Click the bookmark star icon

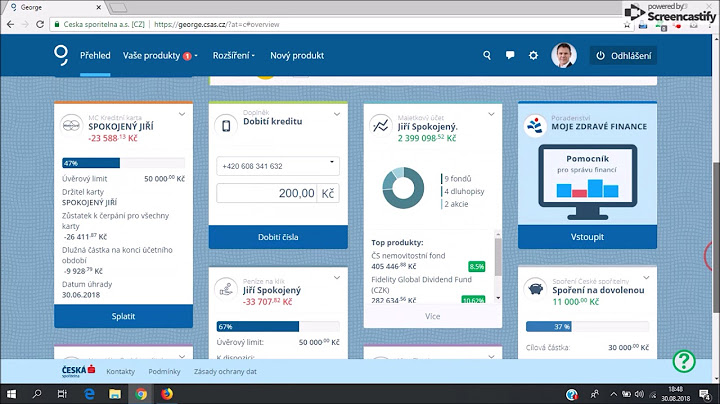pos(627,25)
